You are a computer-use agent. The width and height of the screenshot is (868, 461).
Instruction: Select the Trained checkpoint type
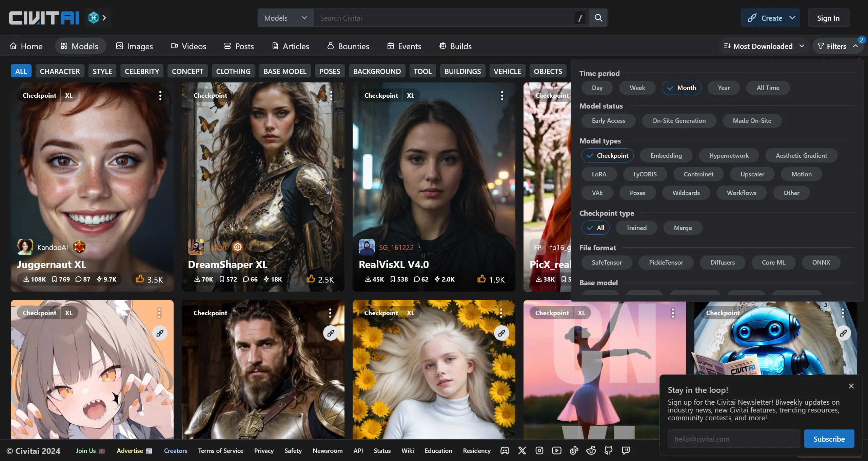click(x=636, y=228)
